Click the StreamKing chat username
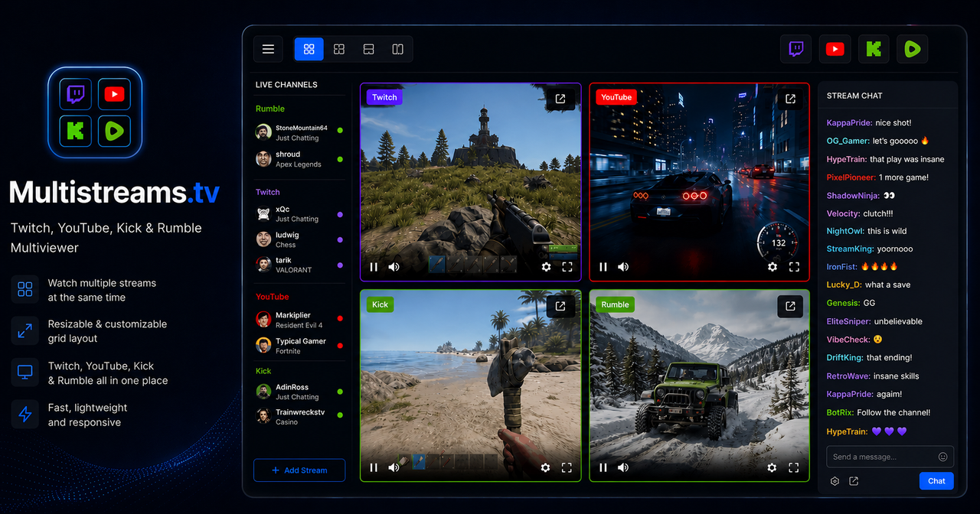 pyautogui.click(x=848, y=249)
